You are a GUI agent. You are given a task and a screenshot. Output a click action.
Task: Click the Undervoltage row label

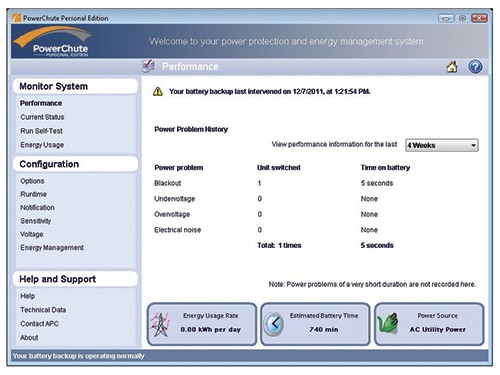[x=174, y=199]
